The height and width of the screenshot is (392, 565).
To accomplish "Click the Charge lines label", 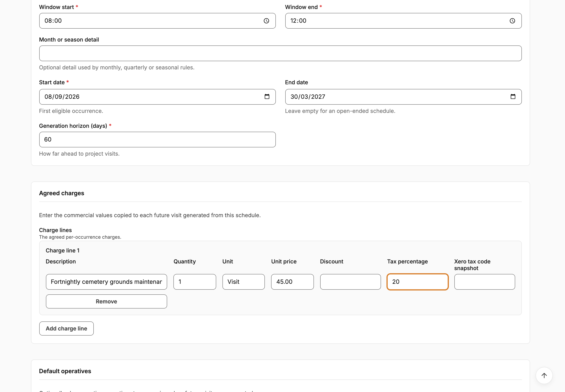I will click(x=55, y=230).
